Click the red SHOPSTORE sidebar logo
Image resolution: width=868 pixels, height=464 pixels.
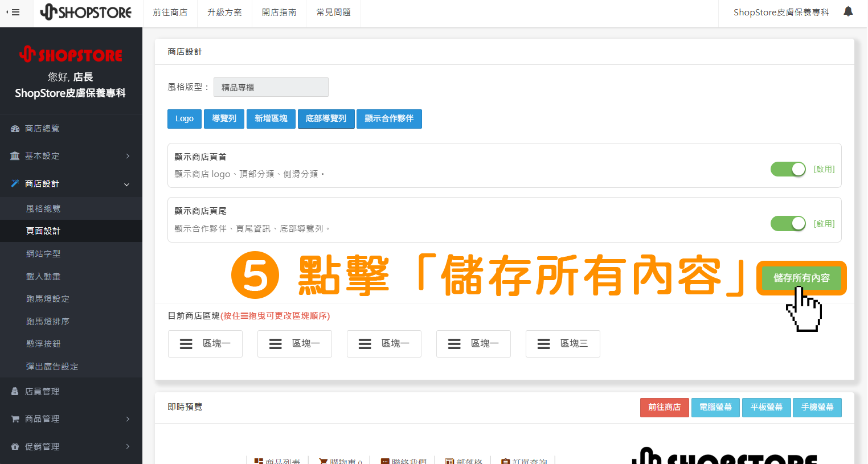click(71, 54)
